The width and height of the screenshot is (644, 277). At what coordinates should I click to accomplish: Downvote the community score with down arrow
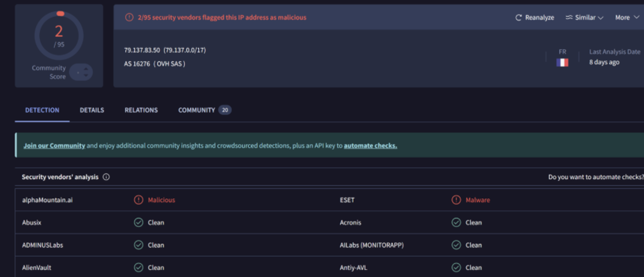(86, 76)
